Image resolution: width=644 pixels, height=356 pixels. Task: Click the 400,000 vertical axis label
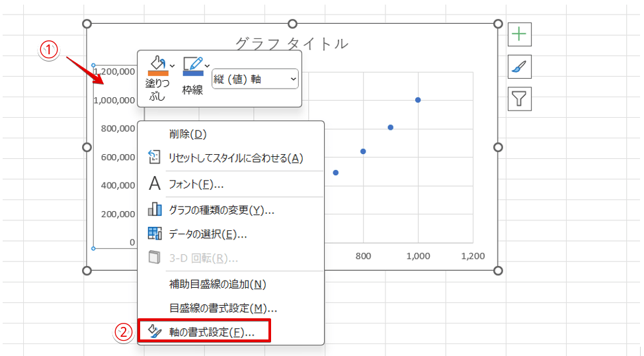118,185
